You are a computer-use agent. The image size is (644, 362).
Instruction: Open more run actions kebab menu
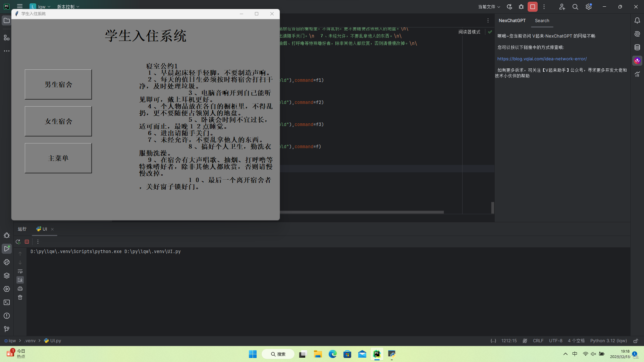coord(544,7)
